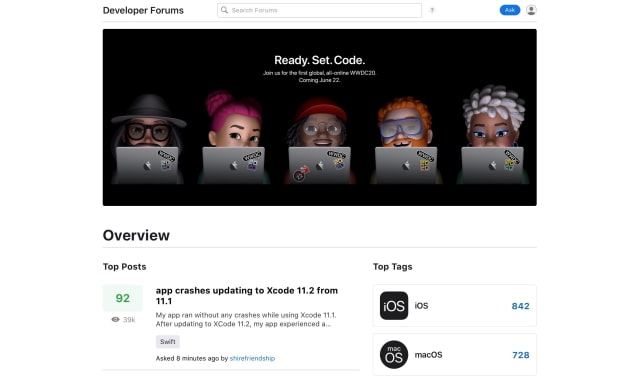Image resolution: width=640 pixels, height=380 pixels.
Task: Click the iOS tag icon
Action: tap(394, 306)
